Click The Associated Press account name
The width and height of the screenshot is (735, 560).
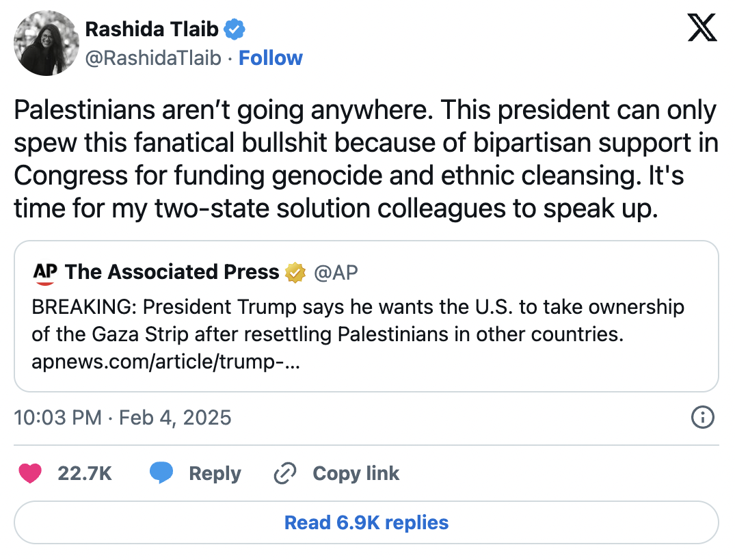tap(172, 272)
